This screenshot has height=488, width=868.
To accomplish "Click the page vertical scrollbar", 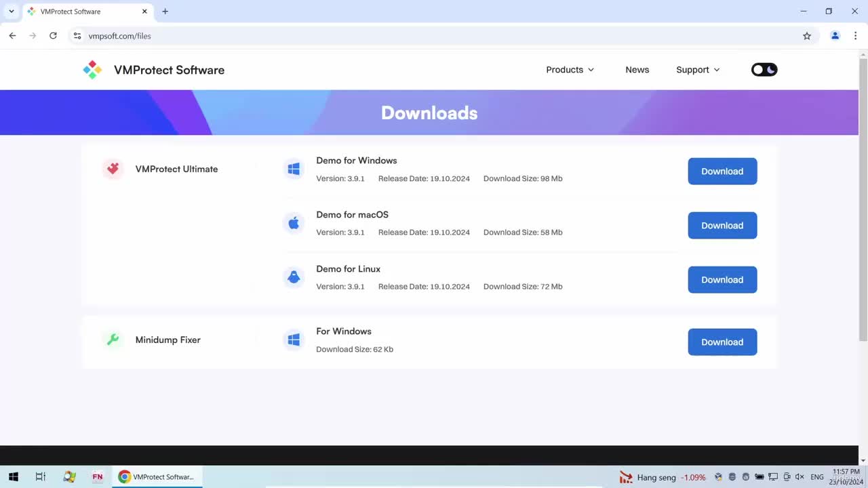I will tap(863, 200).
